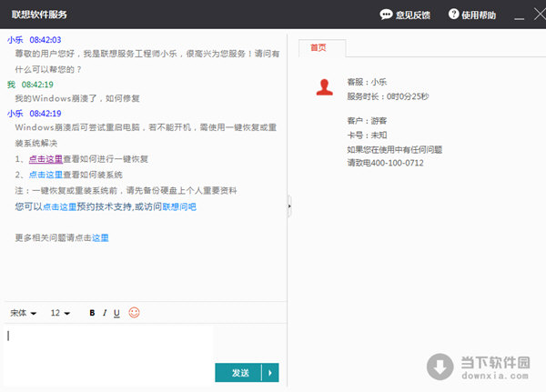
Task: Click the phone number 400-100-0712 text
Action: 398,163
